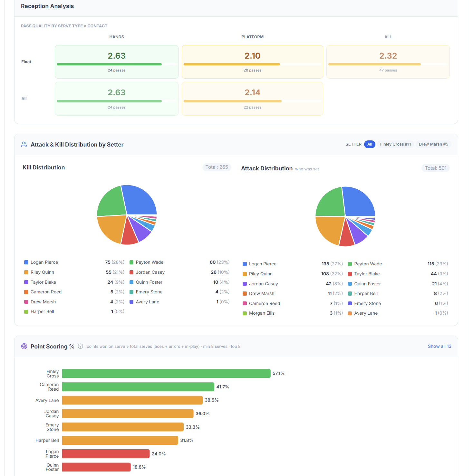Click Logan Pierce's blue legend swatch
Screen dimensions: 473x476
26,262
